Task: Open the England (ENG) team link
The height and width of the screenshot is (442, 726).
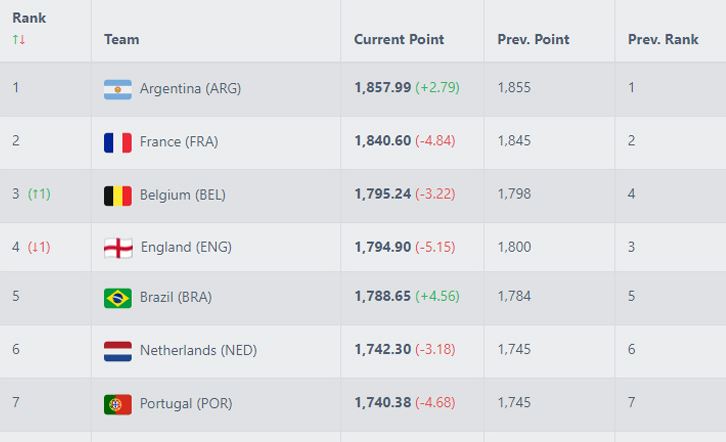Action: (186, 247)
